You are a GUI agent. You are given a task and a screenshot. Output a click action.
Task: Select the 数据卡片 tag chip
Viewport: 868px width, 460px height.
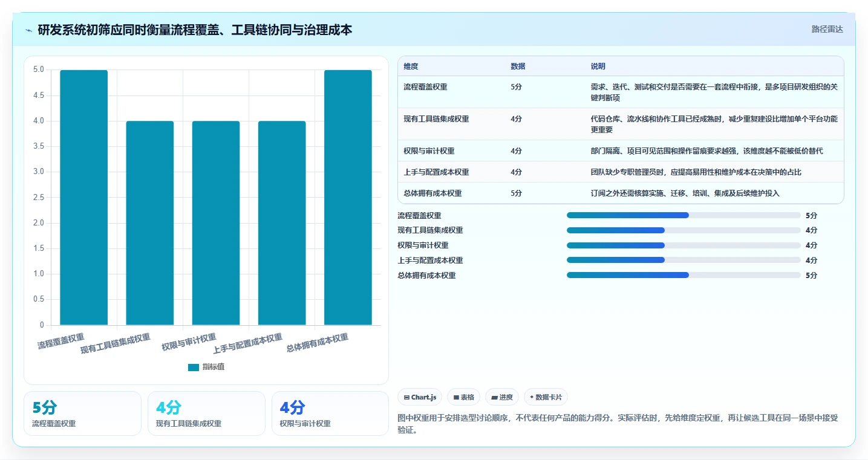click(x=546, y=397)
